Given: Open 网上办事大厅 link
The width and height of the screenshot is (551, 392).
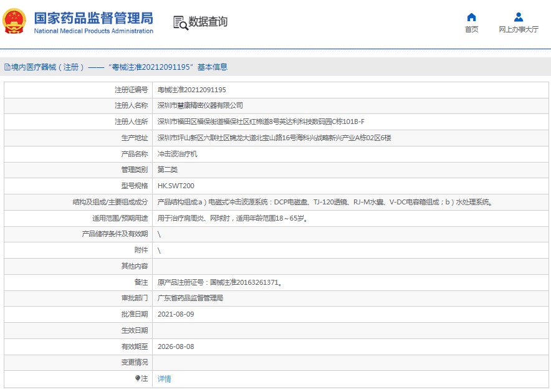Looking at the screenshot, I should tap(519, 29).
